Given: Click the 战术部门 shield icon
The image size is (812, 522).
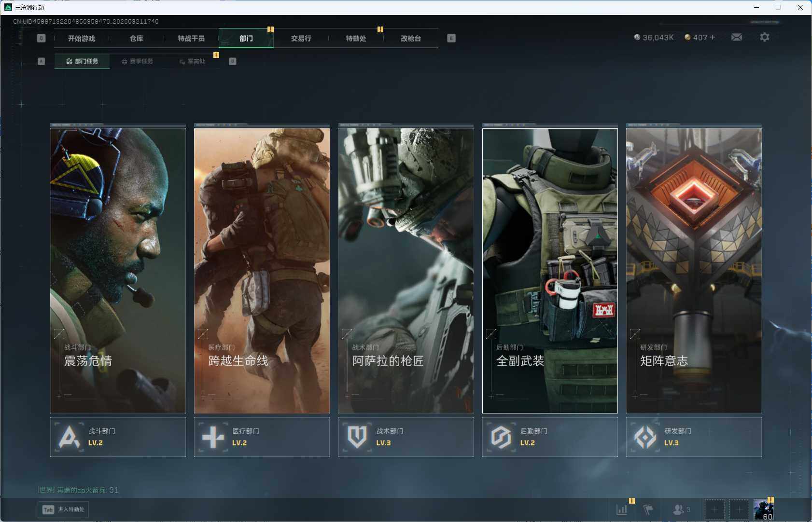Looking at the screenshot, I should 357,437.
